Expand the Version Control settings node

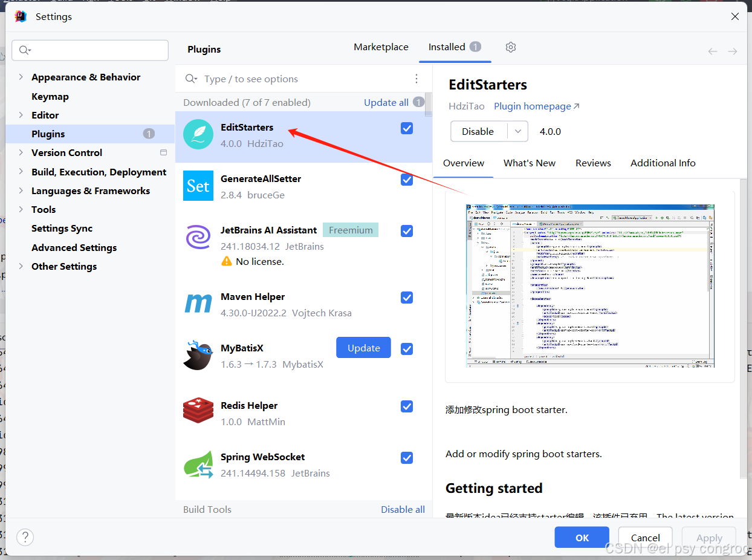pos(21,152)
